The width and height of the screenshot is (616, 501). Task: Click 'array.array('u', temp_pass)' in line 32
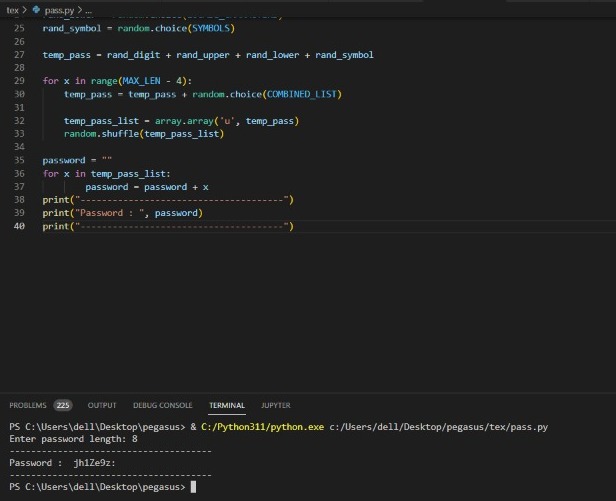click(x=227, y=121)
